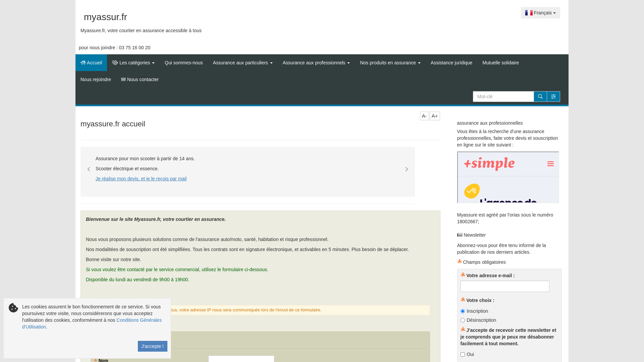Click the home icon next to Accueil
The width and height of the screenshot is (644, 362).
coord(83,63)
